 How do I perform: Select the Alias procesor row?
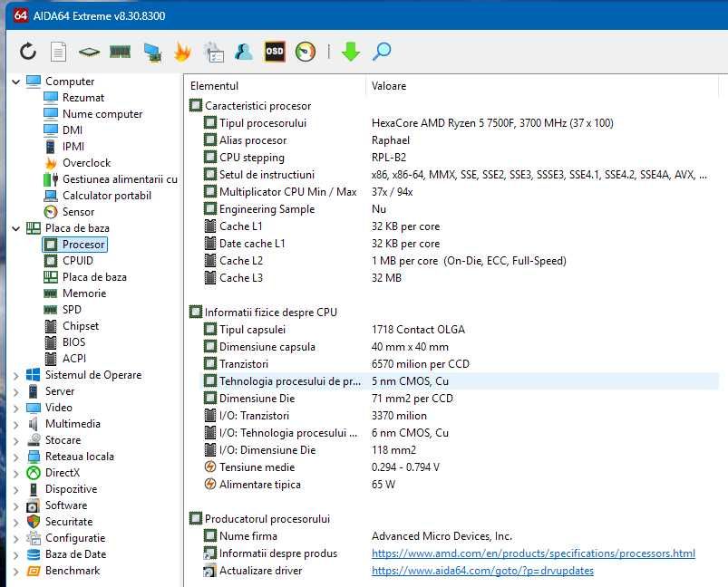[x=460, y=140]
